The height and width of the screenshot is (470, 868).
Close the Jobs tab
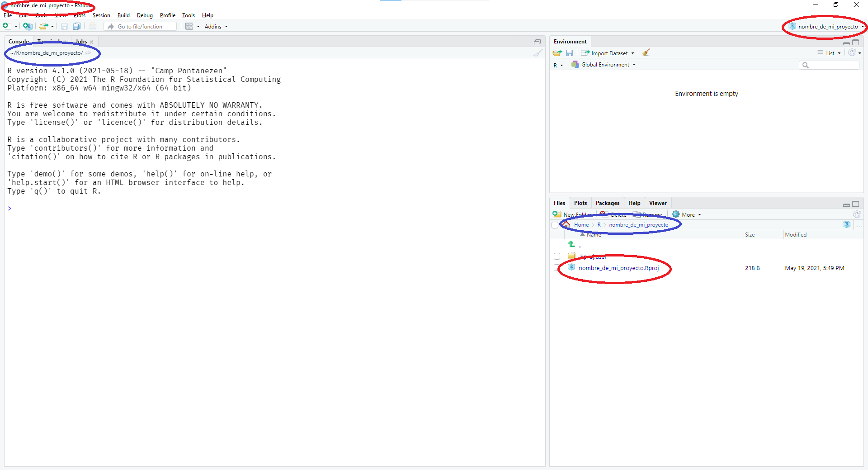[x=91, y=42]
